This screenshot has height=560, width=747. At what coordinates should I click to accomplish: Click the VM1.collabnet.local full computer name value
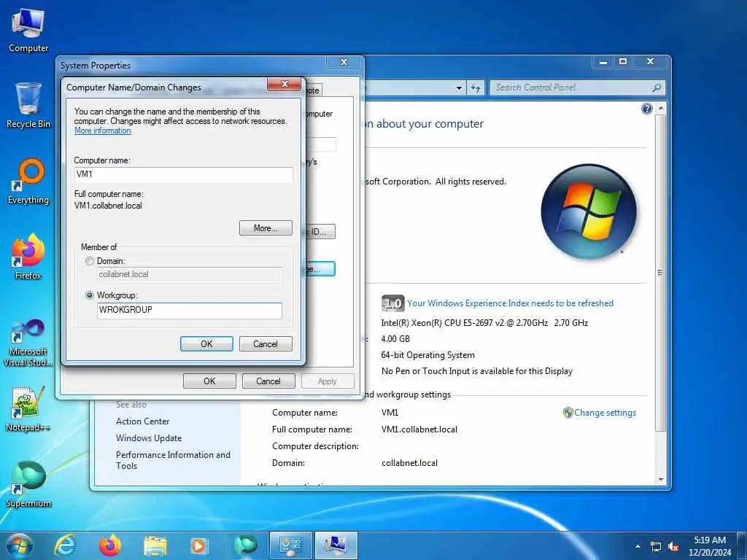(419, 429)
